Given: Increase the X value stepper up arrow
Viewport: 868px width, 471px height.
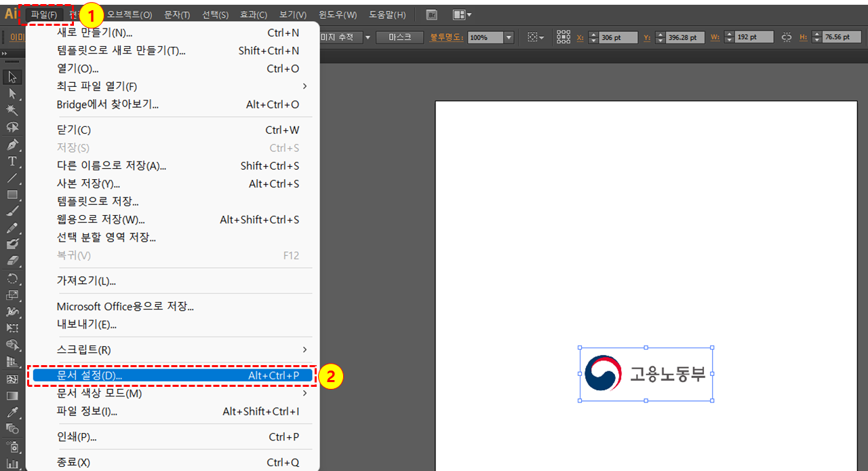Looking at the screenshot, I should 593,35.
